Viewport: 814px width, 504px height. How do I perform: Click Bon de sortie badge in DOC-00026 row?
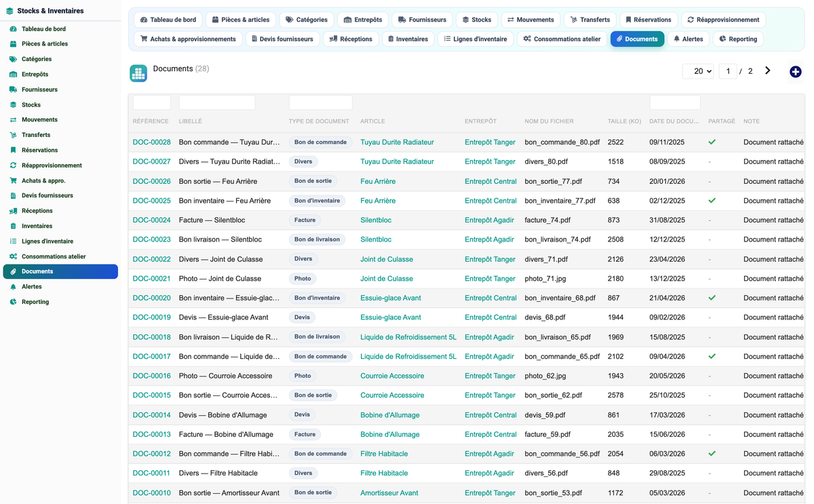pyautogui.click(x=313, y=181)
